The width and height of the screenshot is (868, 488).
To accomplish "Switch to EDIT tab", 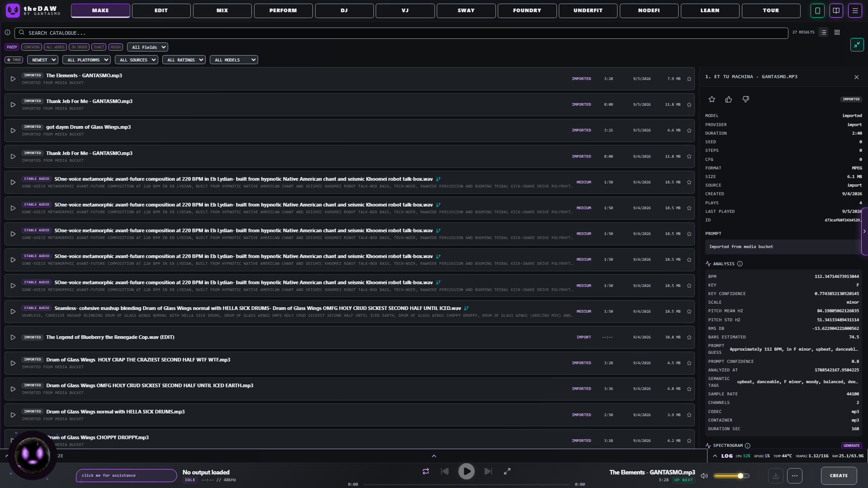I will point(161,10).
